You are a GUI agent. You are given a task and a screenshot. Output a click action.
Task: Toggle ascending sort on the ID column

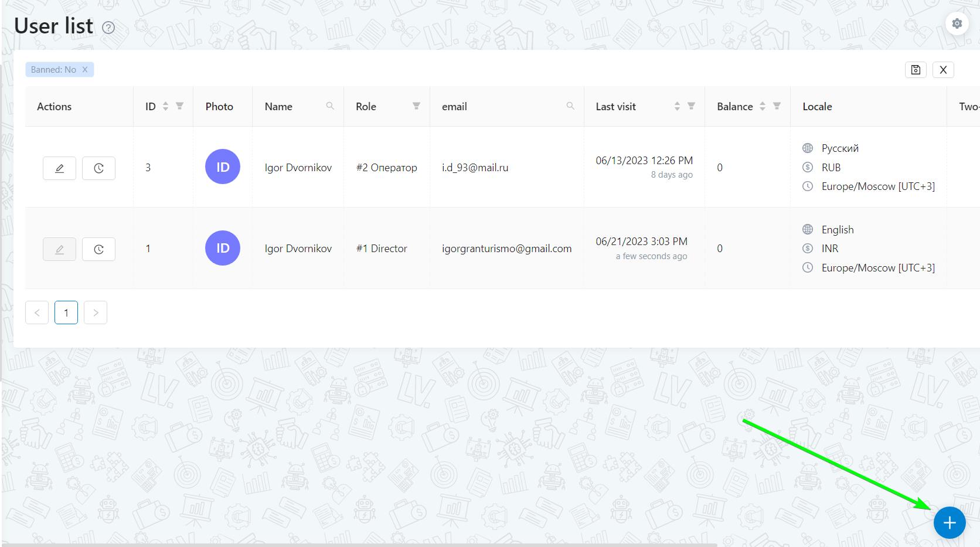click(165, 103)
